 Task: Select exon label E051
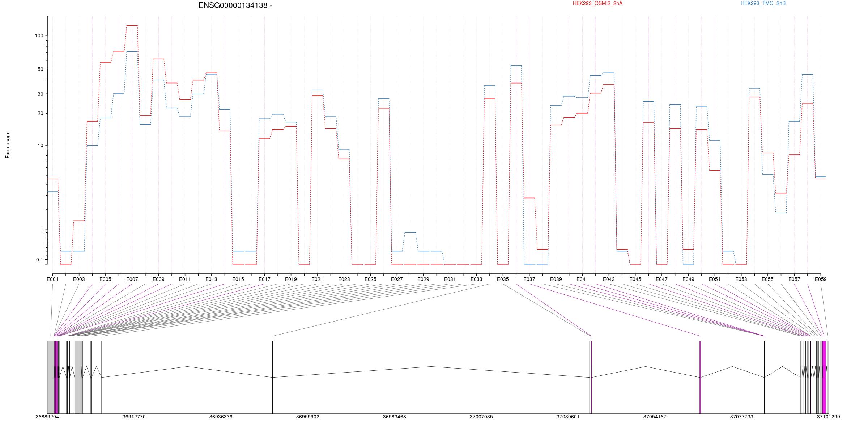715,279
